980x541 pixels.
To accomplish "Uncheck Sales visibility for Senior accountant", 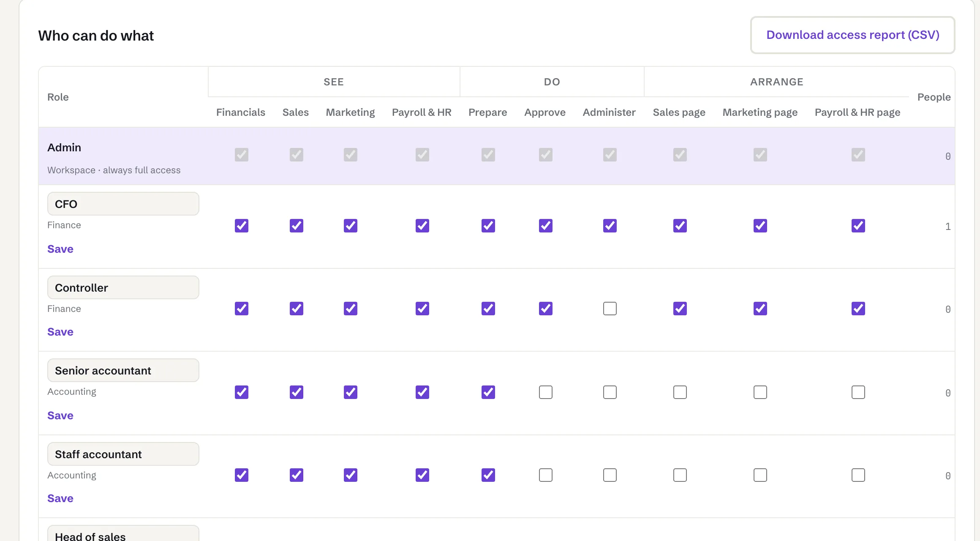I will 297,392.
